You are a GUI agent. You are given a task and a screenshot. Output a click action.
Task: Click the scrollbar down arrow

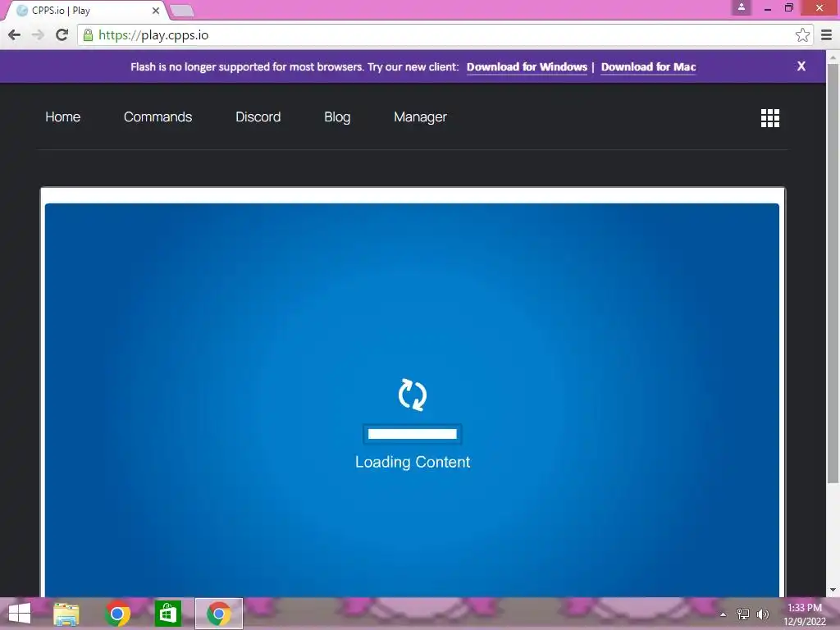click(833, 590)
